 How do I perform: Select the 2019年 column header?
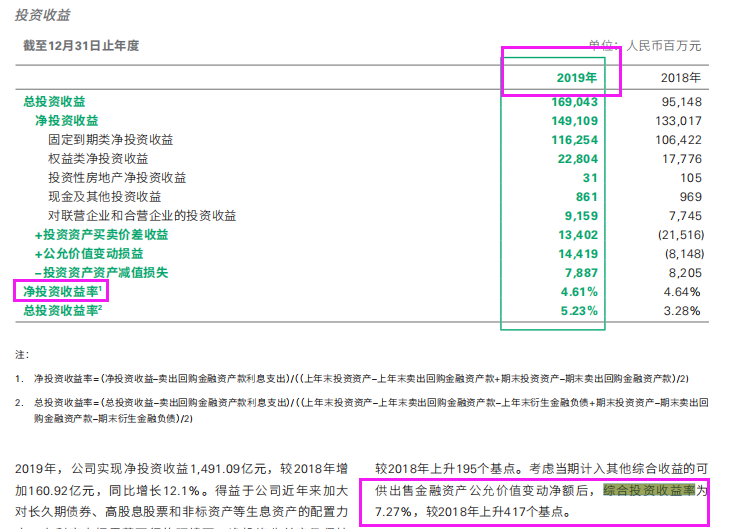click(577, 77)
